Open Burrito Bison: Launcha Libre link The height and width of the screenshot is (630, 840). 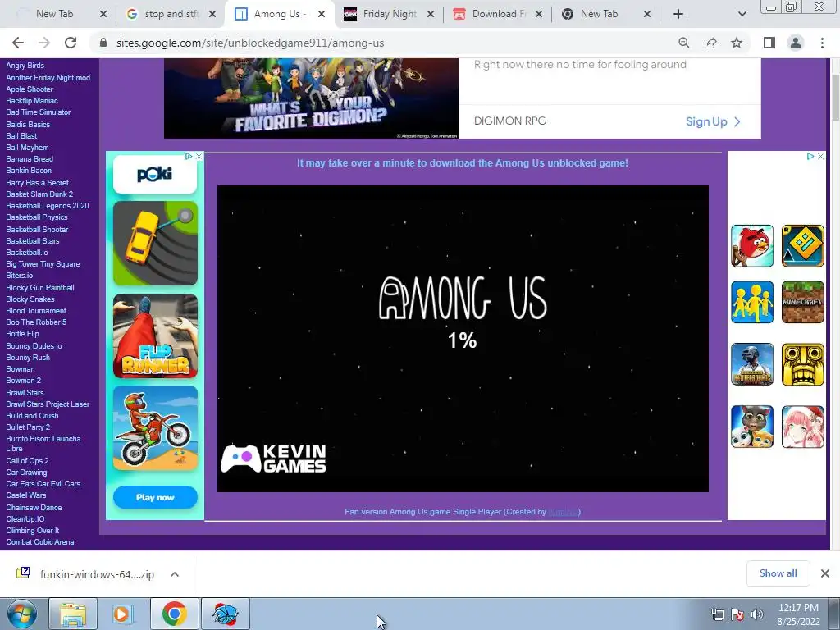[x=43, y=444]
